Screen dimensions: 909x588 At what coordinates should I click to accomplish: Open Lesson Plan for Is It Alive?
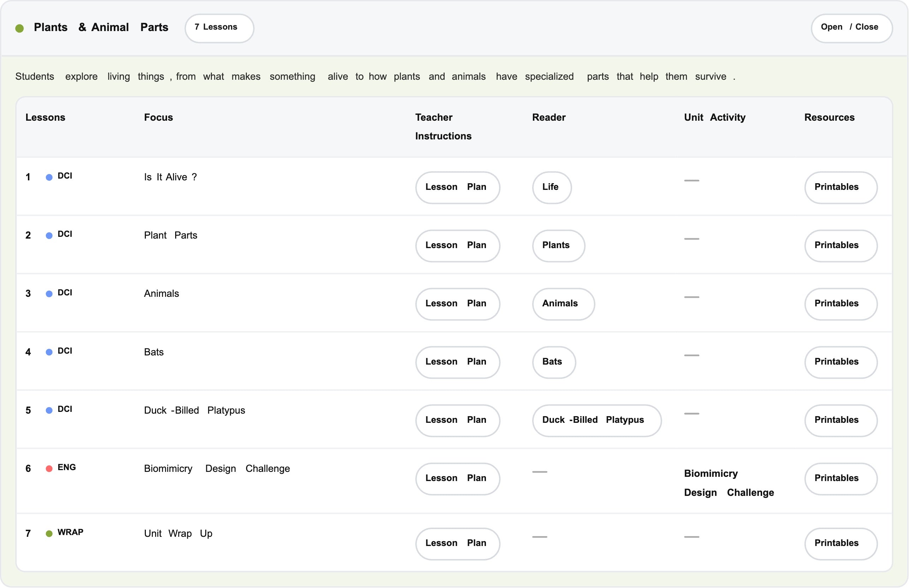pos(457,187)
